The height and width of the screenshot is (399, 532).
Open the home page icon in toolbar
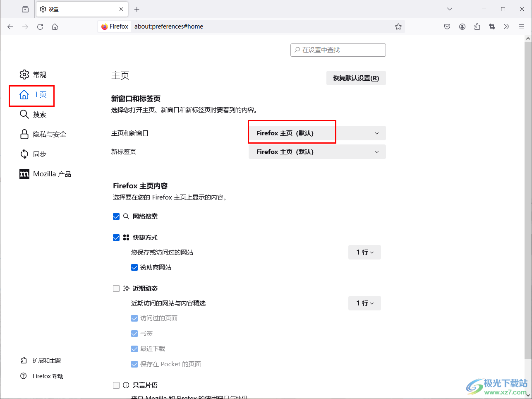click(55, 26)
